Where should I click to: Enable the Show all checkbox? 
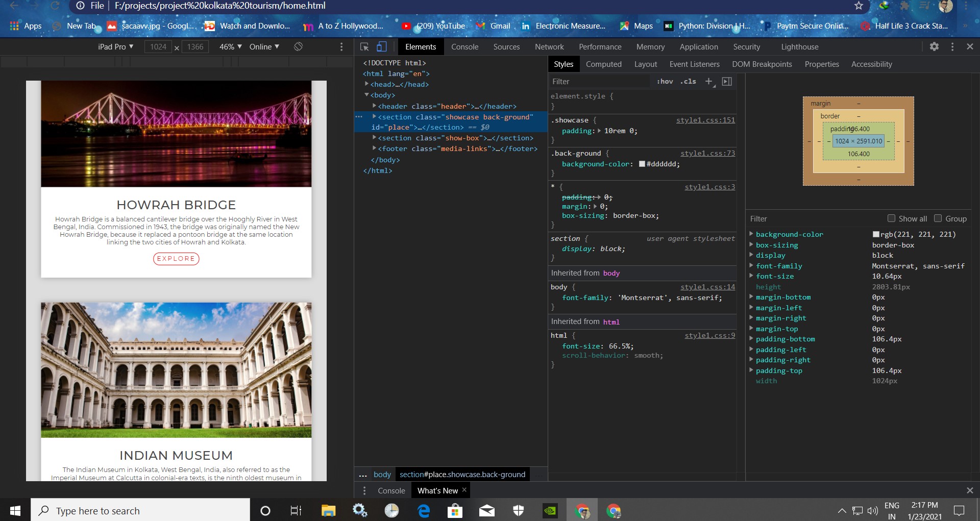tap(892, 218)
